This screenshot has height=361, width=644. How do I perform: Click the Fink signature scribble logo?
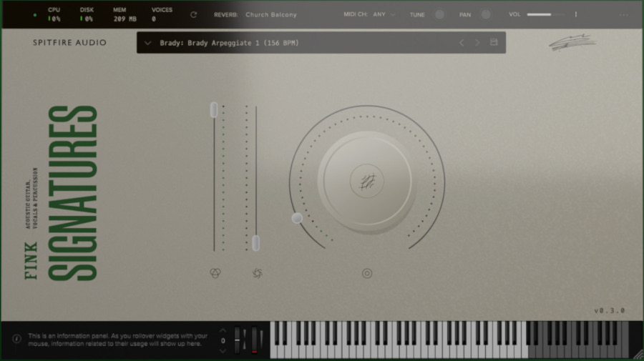pos(572,42)
